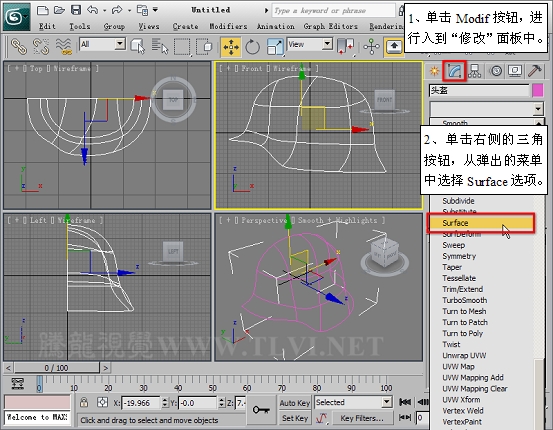Click the large Set Keys key icon
Image resolution: width=553 pixels, height=430 pixels.
(261, 410)
